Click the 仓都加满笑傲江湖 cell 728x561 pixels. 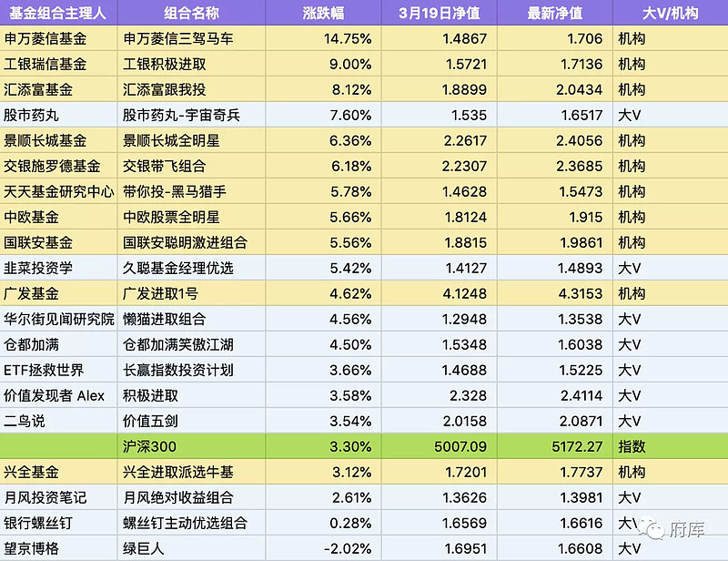pyautogui.click(x=191, y=345)
